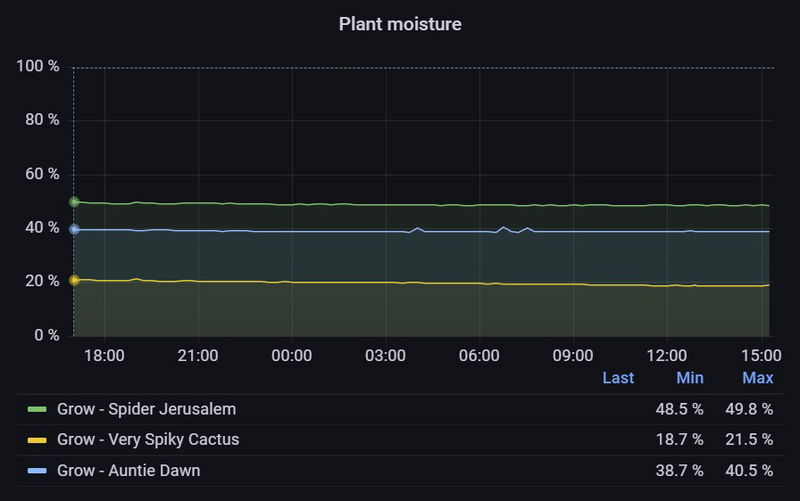
Task: Click the green data point marker on chart
Action: (x=74, y=202)
